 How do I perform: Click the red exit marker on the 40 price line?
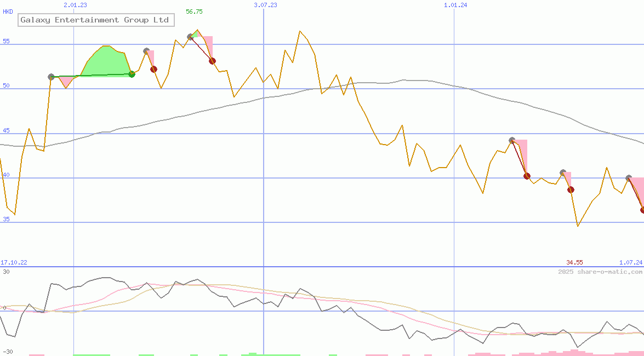[527, 176]
